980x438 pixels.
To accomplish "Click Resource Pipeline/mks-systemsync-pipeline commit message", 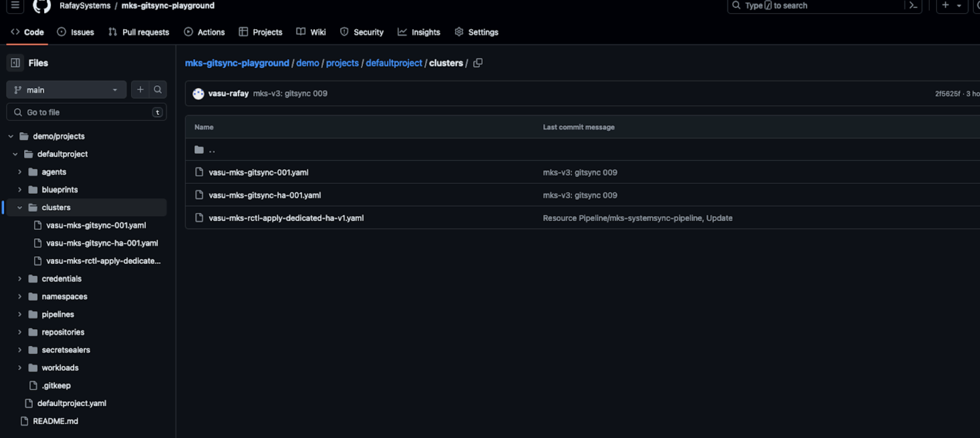I will pos(637,218).
